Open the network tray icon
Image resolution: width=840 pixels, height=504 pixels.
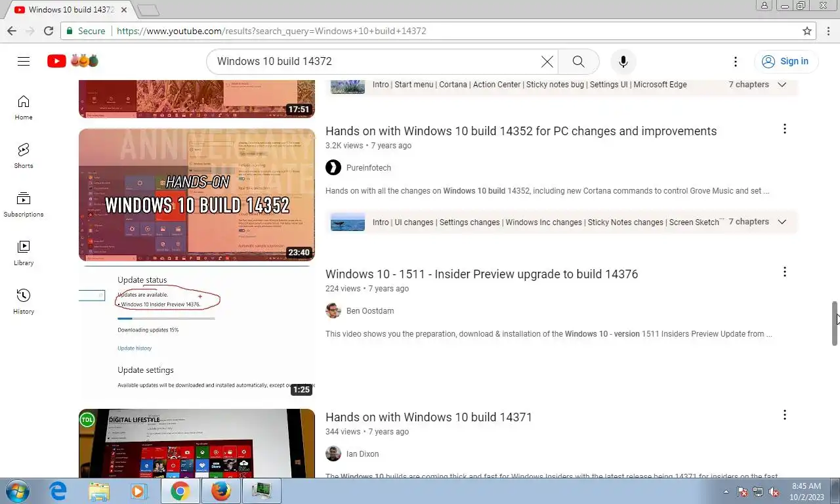point(758,492)
